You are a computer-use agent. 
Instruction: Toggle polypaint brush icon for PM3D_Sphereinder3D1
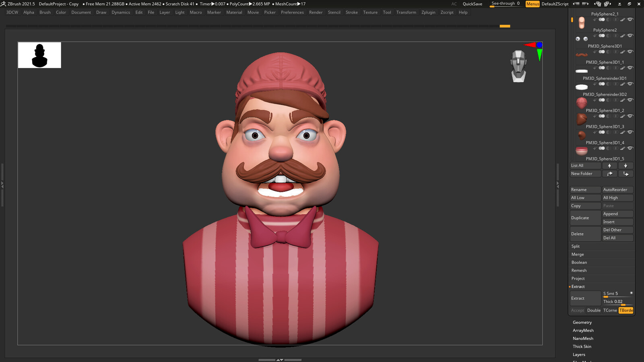[x=623, y=84]
